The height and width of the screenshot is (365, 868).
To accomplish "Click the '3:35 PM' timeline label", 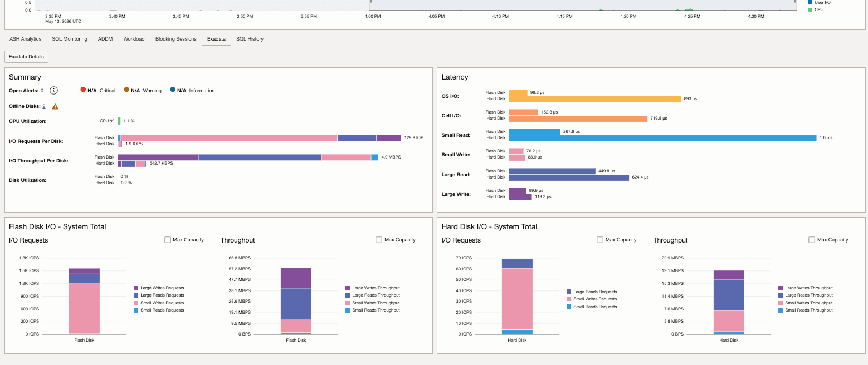I will pyautogui.click(x=53, y=17).
